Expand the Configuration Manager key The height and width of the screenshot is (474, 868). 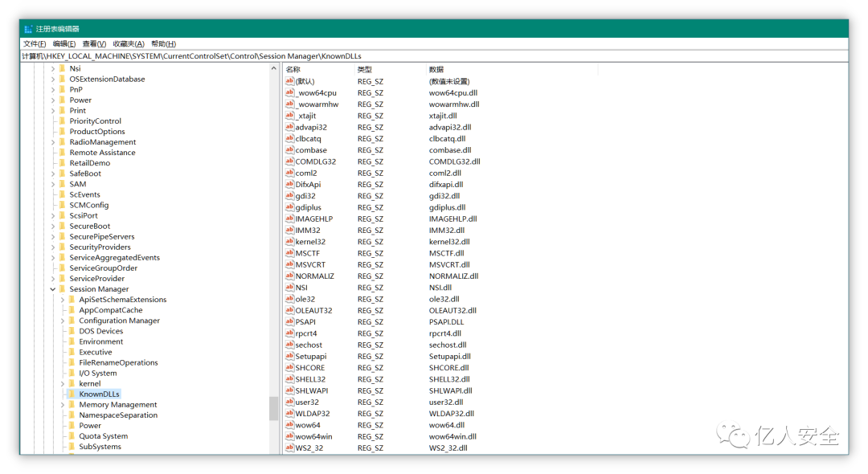coord(63,321)
